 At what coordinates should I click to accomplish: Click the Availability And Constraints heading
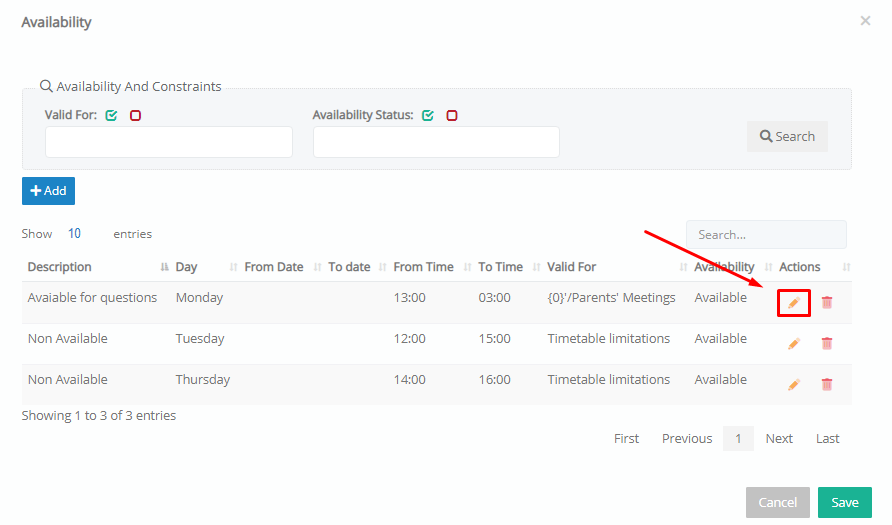click(x=139, y=86)
